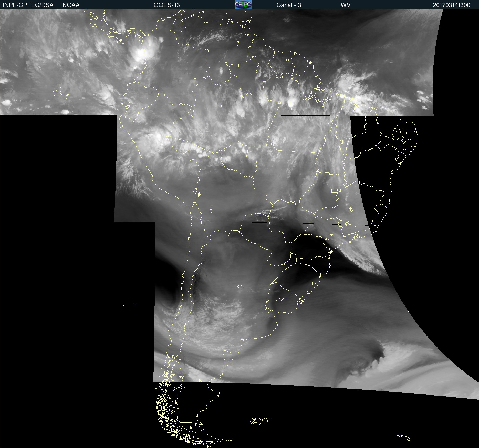Viewport: 479px width, 448px height.
Task: Click the NOAA label in header
Action: (x=71, y=5)
